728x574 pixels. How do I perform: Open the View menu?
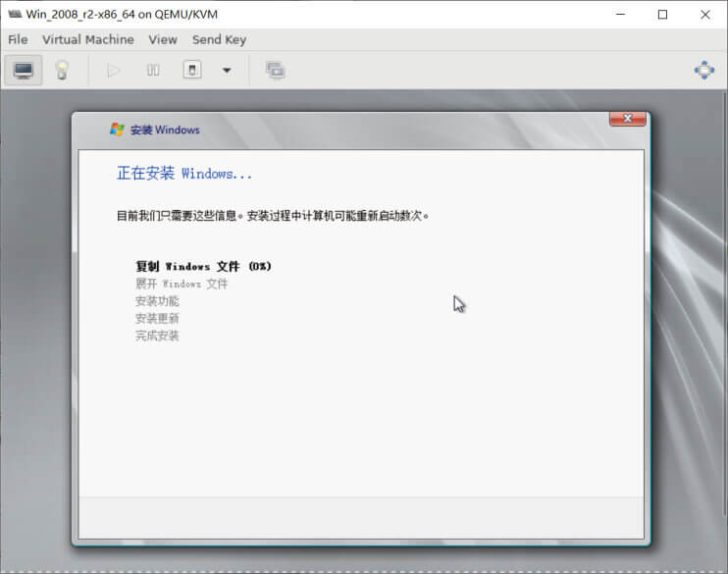pos(163,40)
